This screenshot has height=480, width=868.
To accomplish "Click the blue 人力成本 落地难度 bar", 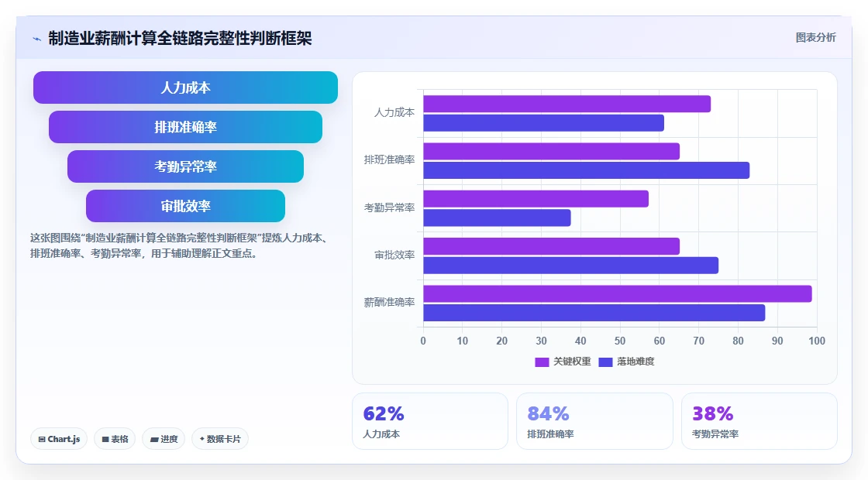I will [x=543, y=123].
